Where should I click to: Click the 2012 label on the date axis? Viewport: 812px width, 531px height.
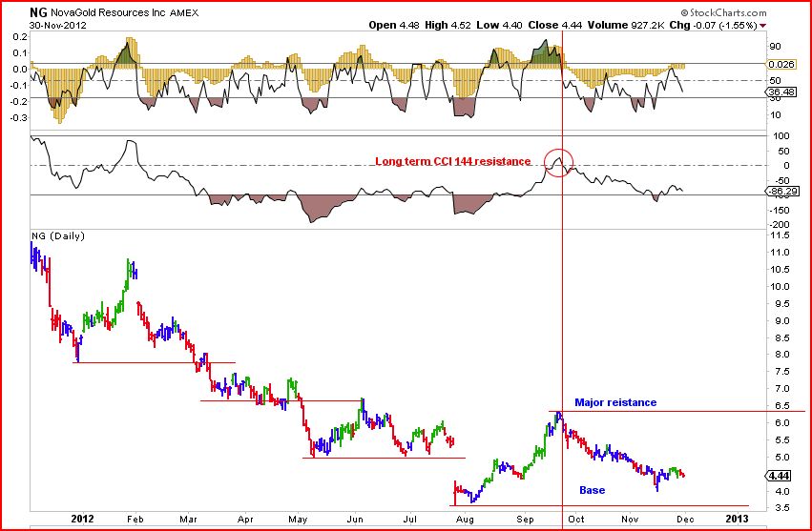click(82, 519)
